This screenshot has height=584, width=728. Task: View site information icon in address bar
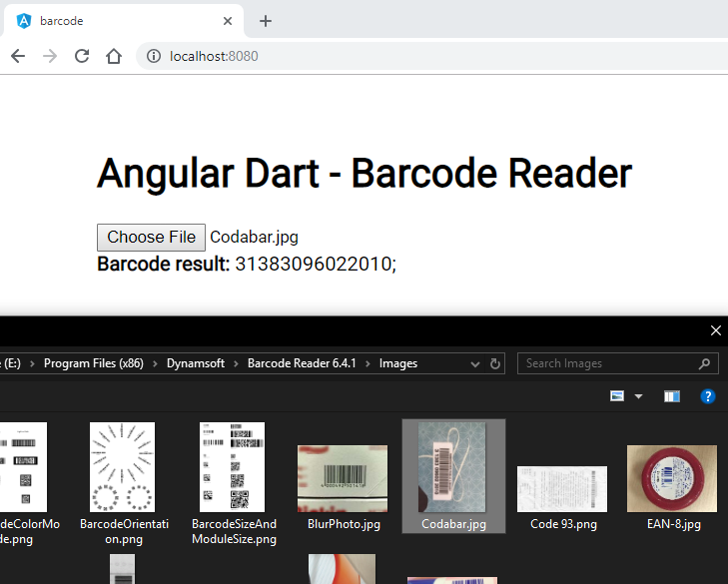coord(153,56)
